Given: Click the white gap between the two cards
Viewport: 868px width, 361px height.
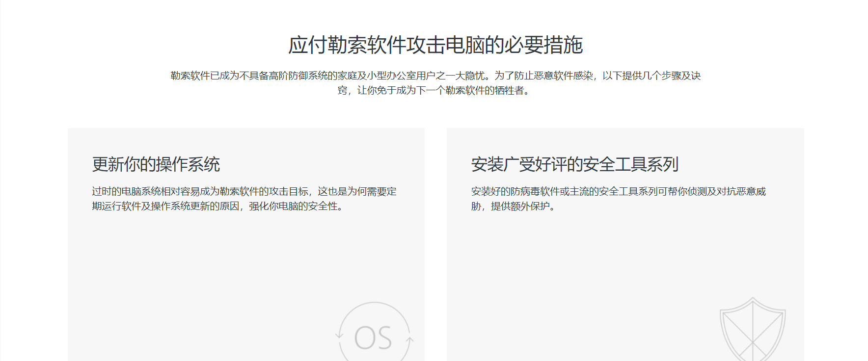Looking at the screenshot, I should pyautogui.click(x=435, y=245).
